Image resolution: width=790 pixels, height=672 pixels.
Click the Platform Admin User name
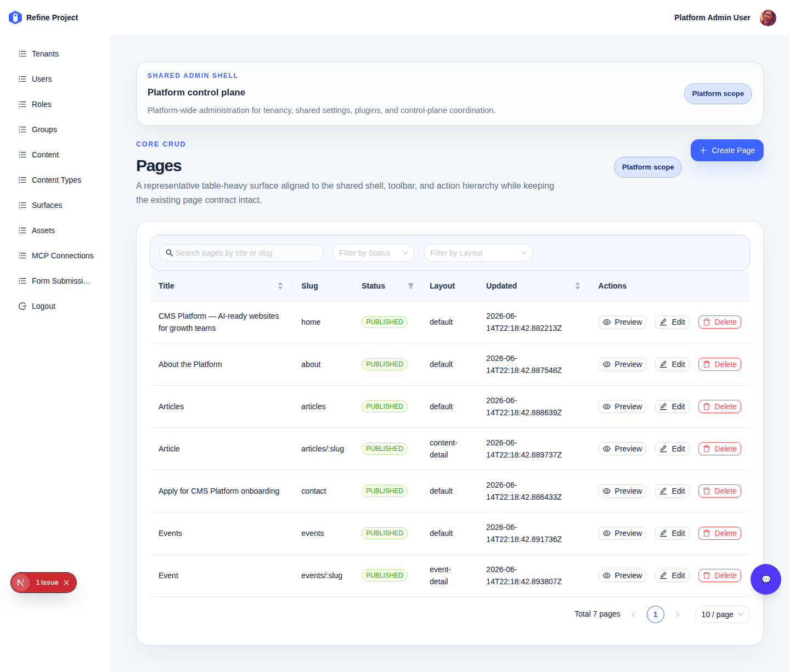(x=712, y=18)
